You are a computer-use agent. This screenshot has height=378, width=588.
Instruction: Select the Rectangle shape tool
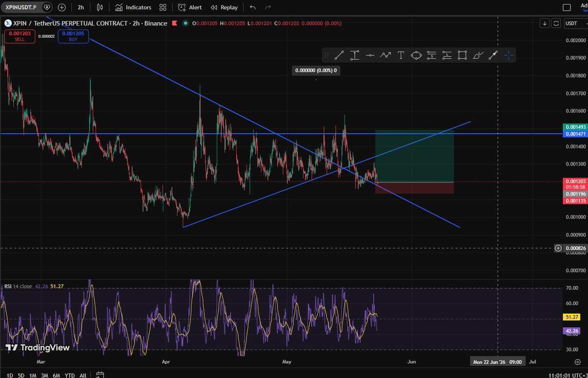pos(462,55)
